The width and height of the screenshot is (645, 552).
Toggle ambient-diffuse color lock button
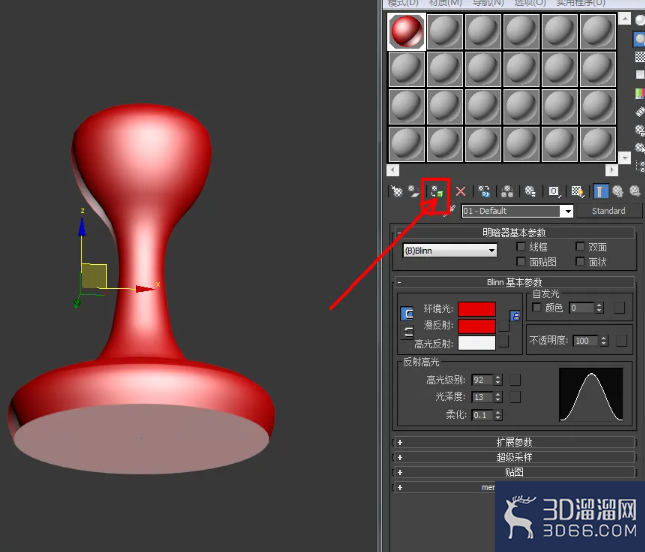coord(407,314)
